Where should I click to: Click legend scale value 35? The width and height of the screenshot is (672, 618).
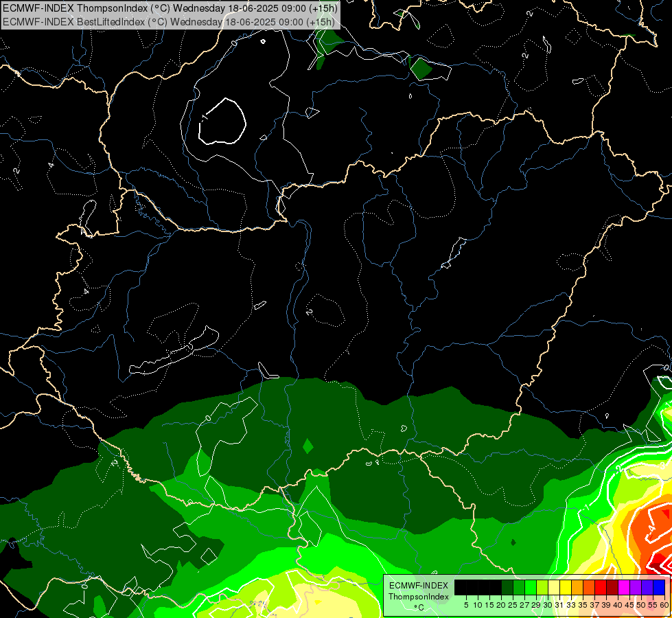coord(583,605)
